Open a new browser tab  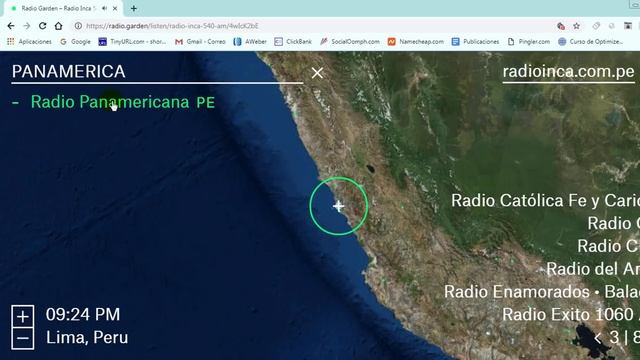(x=133, y=8)
